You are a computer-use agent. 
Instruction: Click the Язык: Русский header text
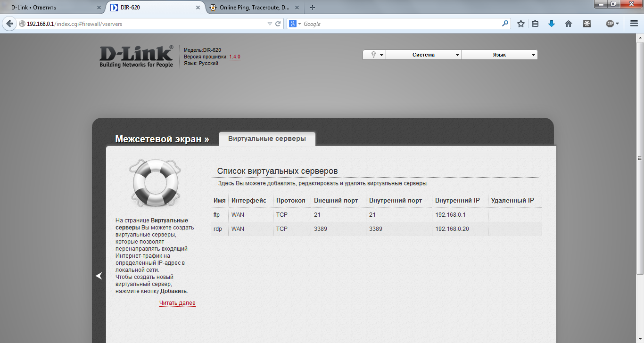coord(201,63)
